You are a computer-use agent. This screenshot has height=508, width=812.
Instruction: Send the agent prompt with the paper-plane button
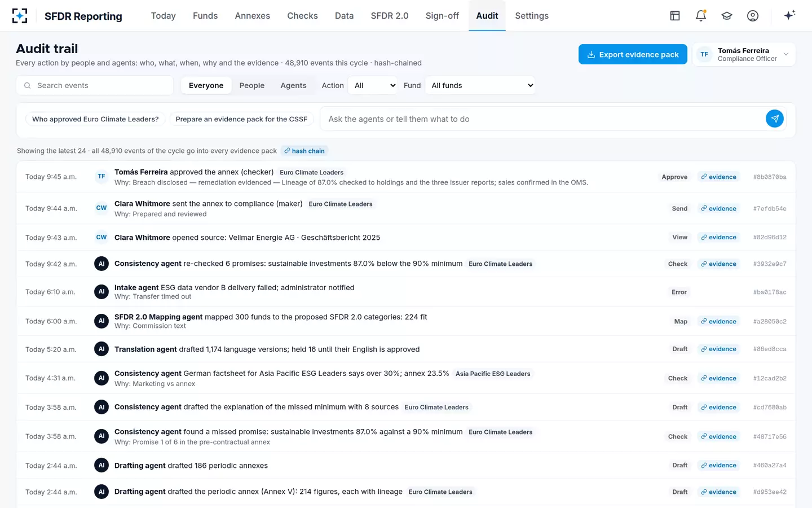775,119
